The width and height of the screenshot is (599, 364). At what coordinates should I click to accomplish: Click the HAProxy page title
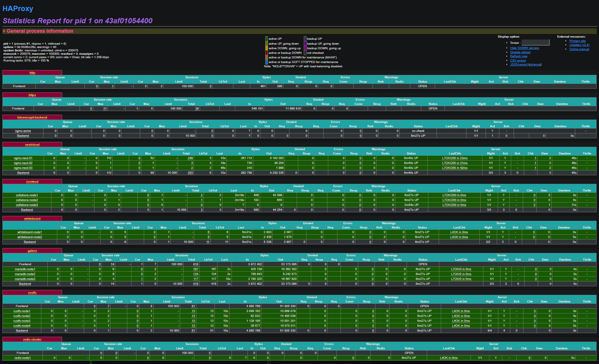[x=18, y=9]
